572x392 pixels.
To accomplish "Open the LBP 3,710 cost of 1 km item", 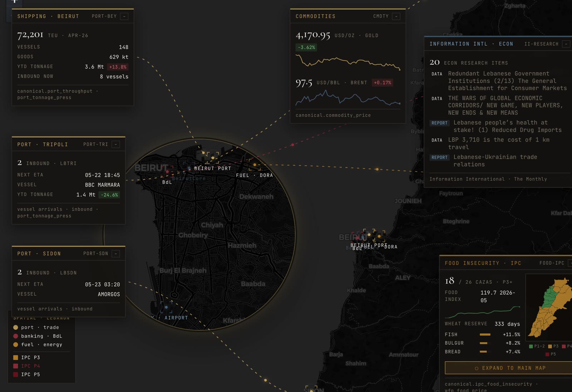I will coord(499,143).
